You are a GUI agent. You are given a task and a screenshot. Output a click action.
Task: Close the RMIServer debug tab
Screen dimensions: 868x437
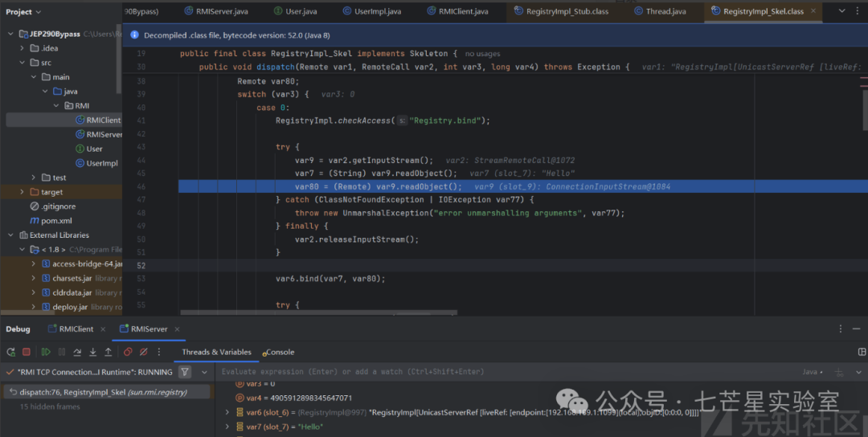[x=177, y=329]
